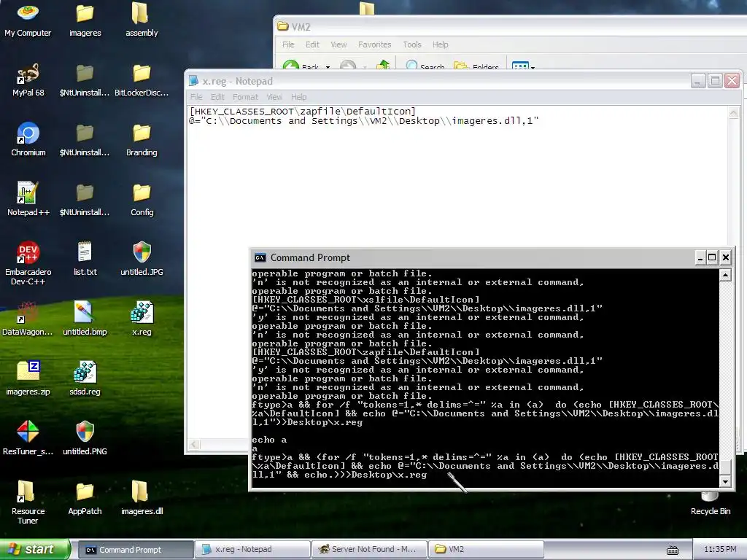Select the Recycle Bin icon
Image resolution: width=747 pixels, height=560 pixels.
[711, 503]
